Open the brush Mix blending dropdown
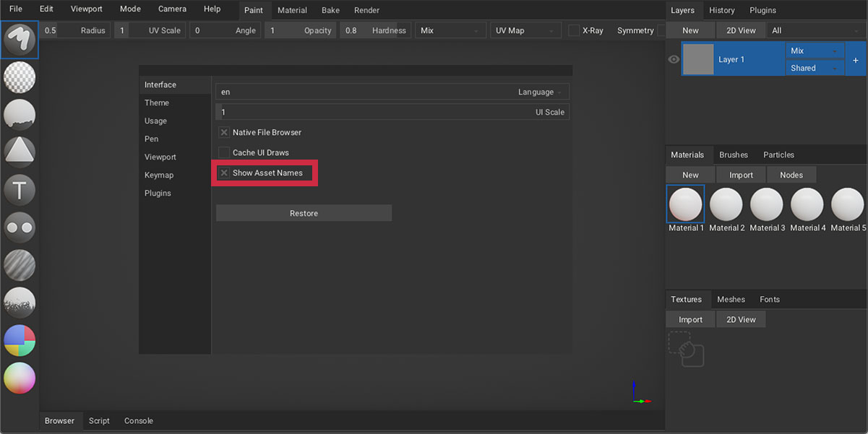Viewport: 868px width, 434px height. [450, 30]
